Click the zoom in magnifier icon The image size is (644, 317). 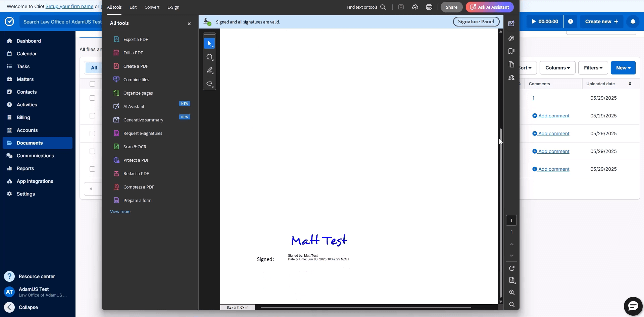click(x=511, y=293)
